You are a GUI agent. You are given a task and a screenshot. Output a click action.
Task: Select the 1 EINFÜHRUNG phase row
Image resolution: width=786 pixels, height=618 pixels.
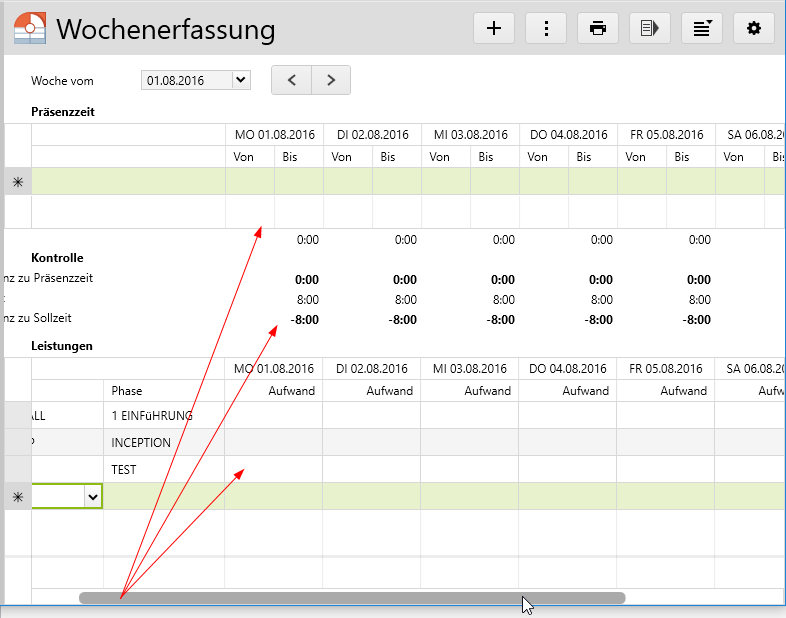(163, 415)
